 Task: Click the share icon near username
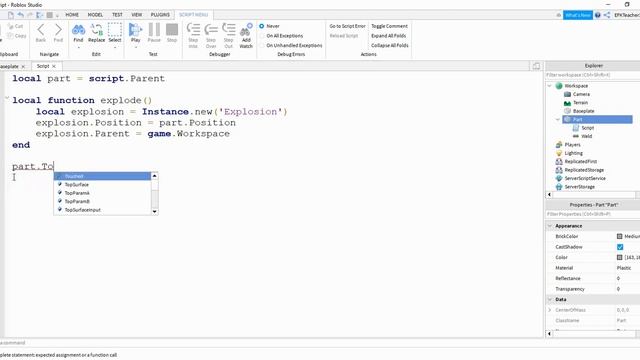tap(607, 15)
